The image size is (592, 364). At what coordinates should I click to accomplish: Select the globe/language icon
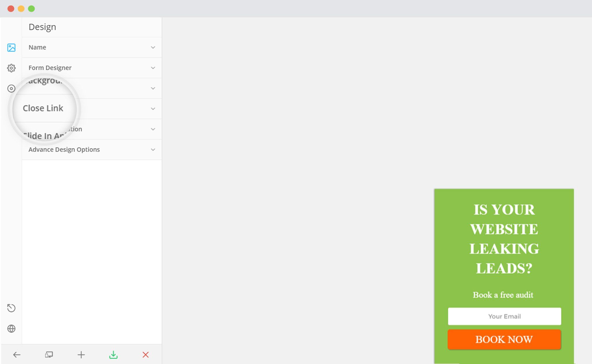click(x=11, y=329)
